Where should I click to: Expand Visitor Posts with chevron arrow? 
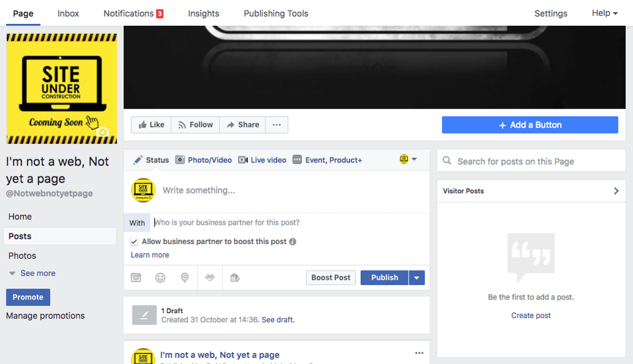[x=616, y=191]
